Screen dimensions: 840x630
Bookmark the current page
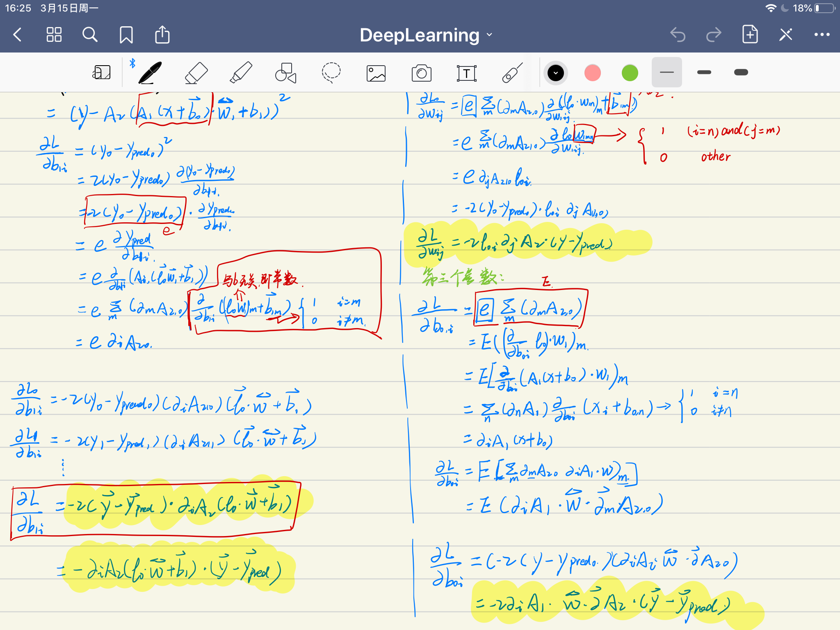(x=126, y=35)
